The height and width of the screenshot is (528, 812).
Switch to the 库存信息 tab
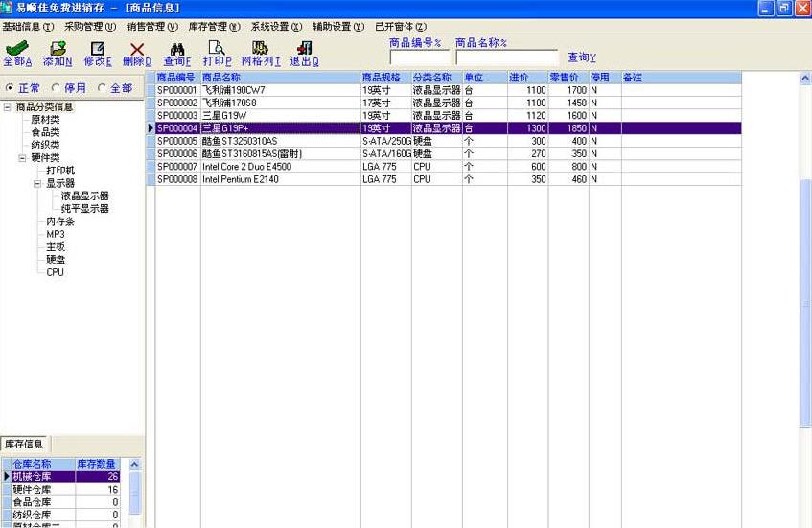(x=25, y=445)
